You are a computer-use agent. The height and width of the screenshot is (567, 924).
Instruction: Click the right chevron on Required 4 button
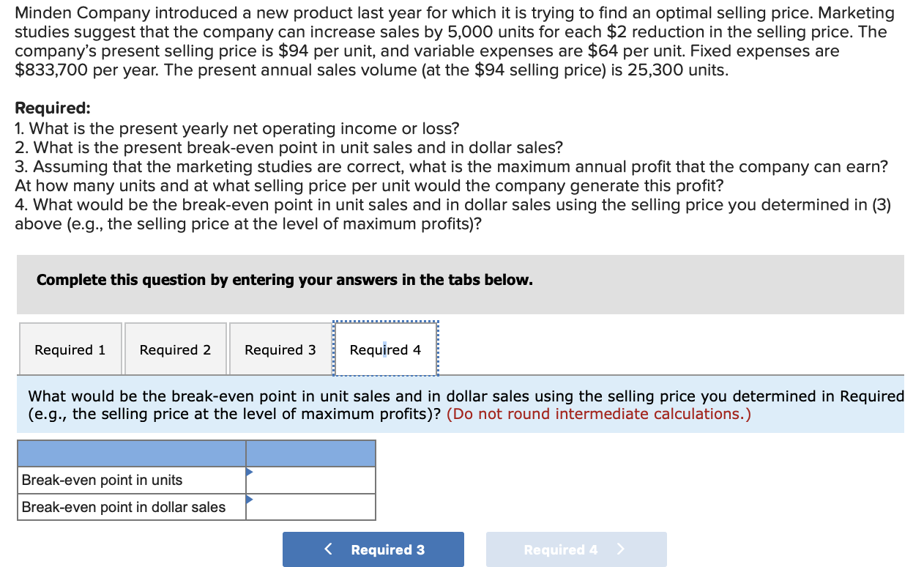pos(621,549)
